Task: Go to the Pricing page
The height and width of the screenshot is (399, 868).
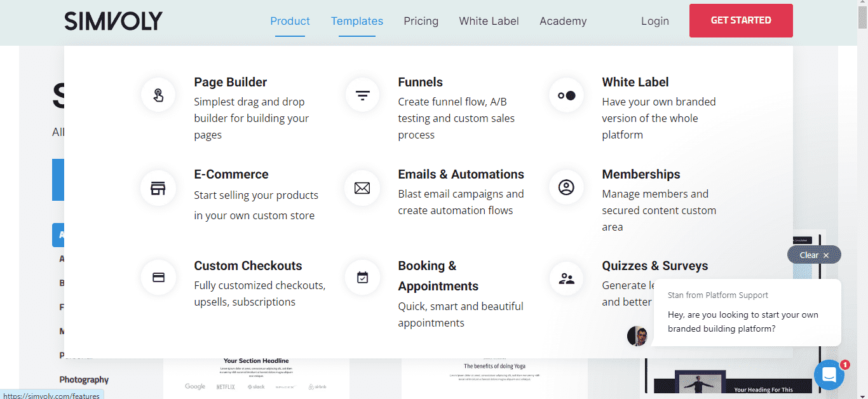Action: click(x=421, y=21)
